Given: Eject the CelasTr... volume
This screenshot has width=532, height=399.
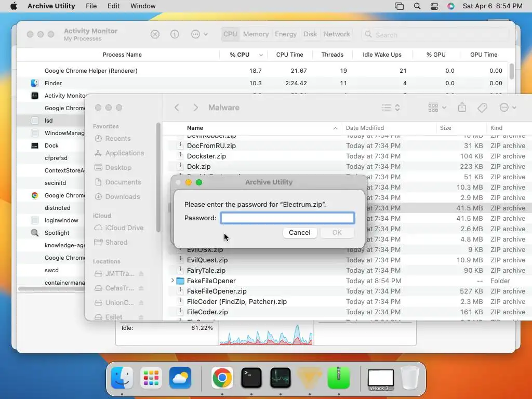Looking at the screenshot, I should pos(141,288).
